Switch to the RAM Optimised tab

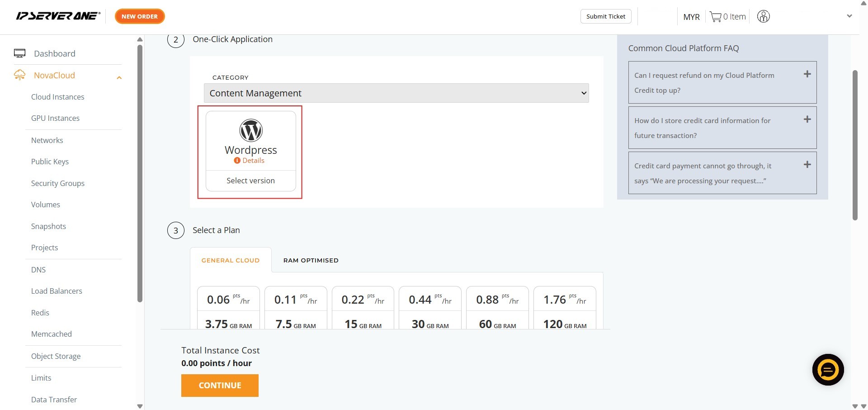(x=311, y=260)
